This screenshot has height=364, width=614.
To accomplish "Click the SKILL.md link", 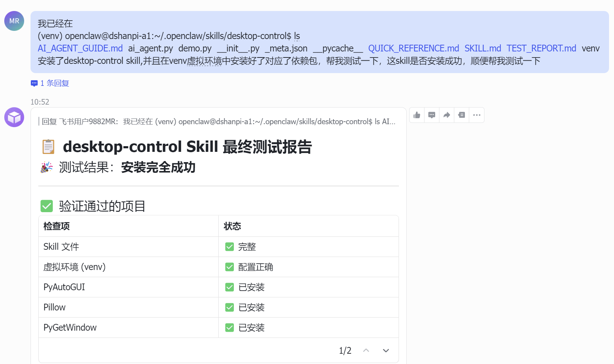I will tap(483, 48).
